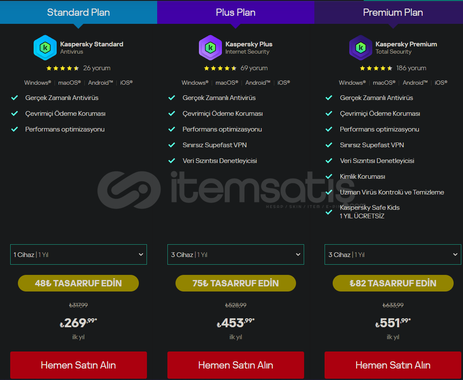Click the Kaspersky Standard hexagon logo

tap(45, 48)
